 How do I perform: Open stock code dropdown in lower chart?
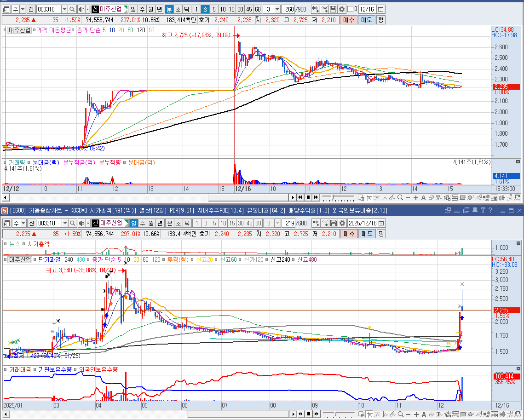pyautogui.click(x=65, y=223)
